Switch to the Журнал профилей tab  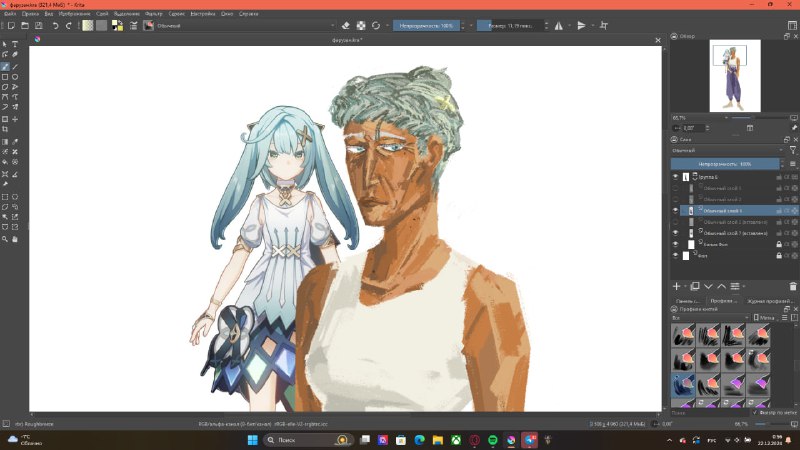(769, 301)
